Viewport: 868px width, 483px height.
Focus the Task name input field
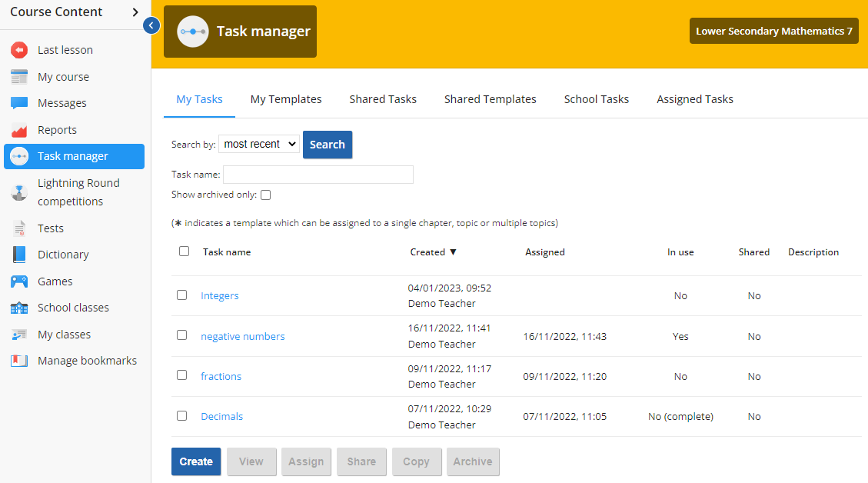318,175
